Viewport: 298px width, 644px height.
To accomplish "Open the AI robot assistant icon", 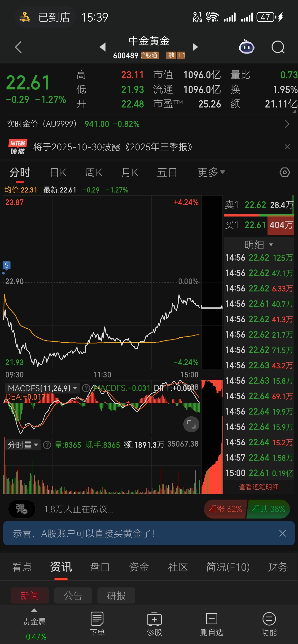I will [246, 47].
